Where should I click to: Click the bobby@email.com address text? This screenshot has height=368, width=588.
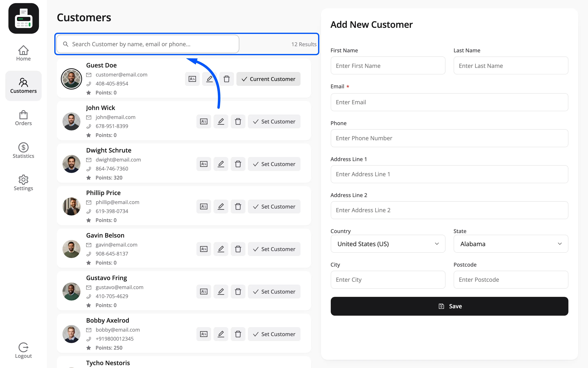pos(118,330)
